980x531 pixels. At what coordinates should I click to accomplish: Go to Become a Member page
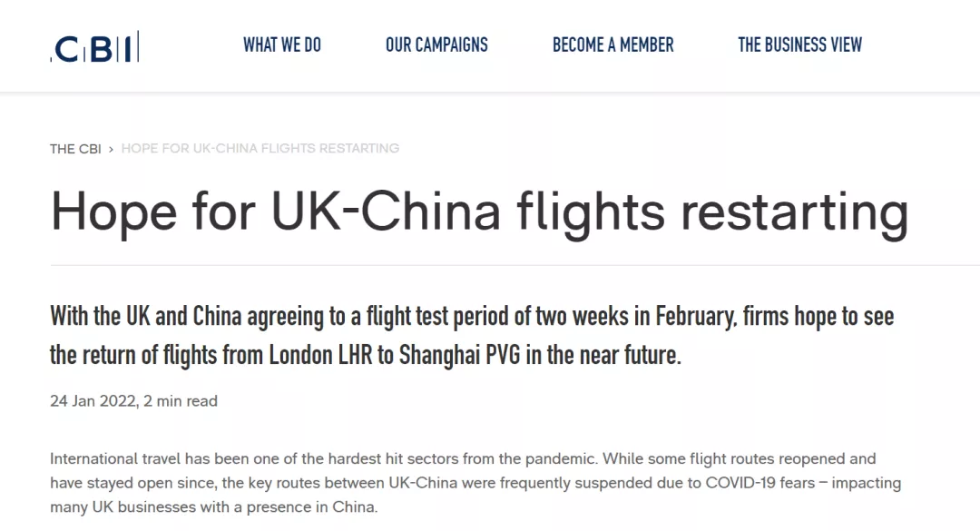pos(613,45)
